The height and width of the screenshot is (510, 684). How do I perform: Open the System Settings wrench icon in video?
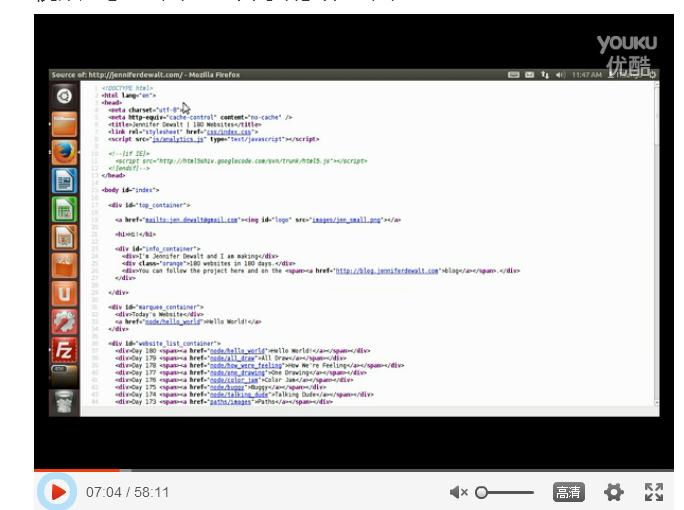(x=65, y=322)
